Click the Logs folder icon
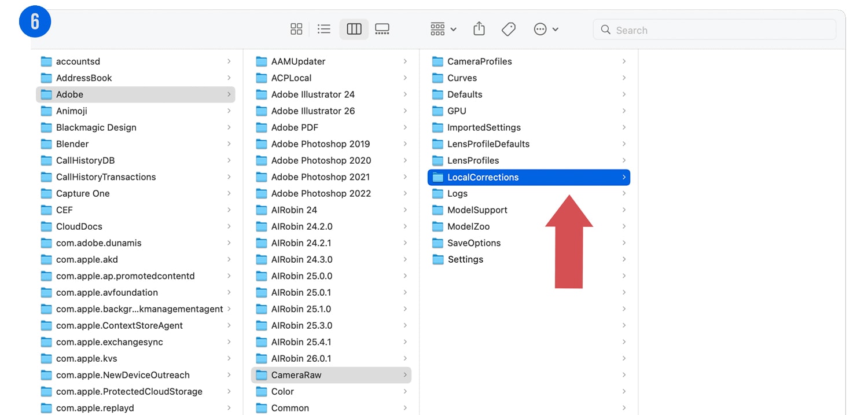This screenshot has width=868, height=415. [x=437, y=193]
